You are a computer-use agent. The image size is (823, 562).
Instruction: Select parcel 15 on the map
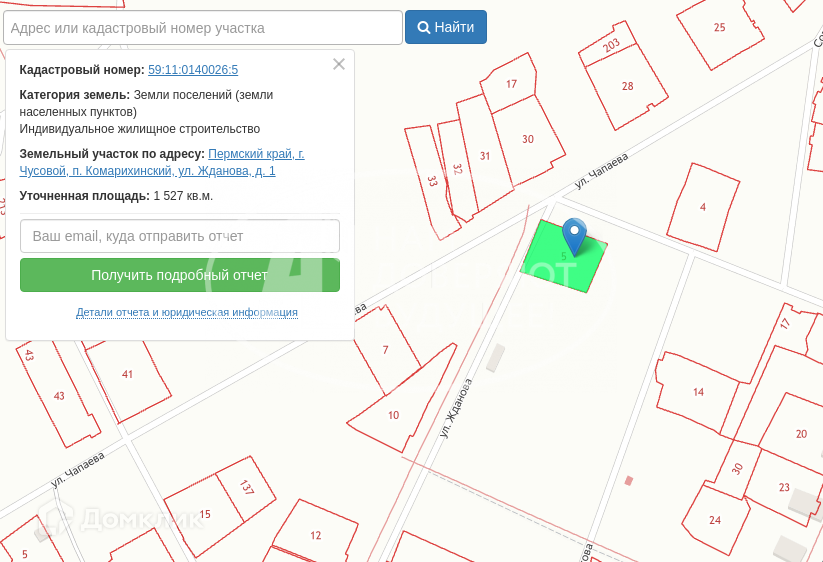click(205, 514)
